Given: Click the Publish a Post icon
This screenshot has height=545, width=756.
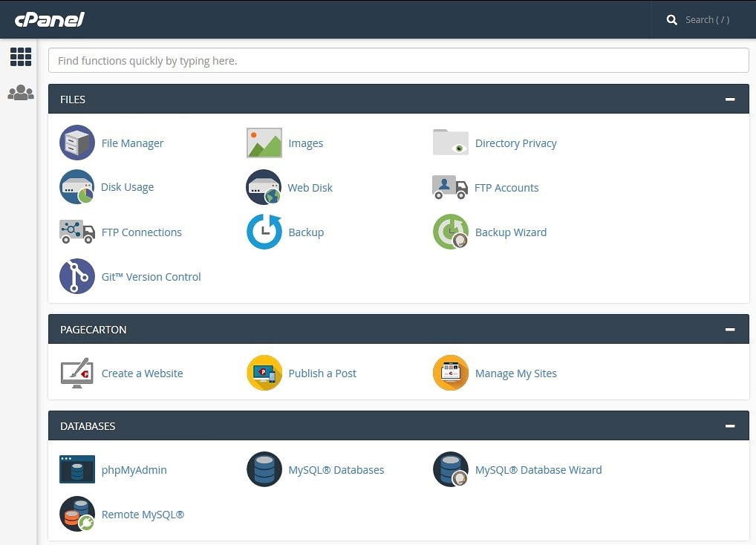Looking at the screenshot, I should (264, 373).
